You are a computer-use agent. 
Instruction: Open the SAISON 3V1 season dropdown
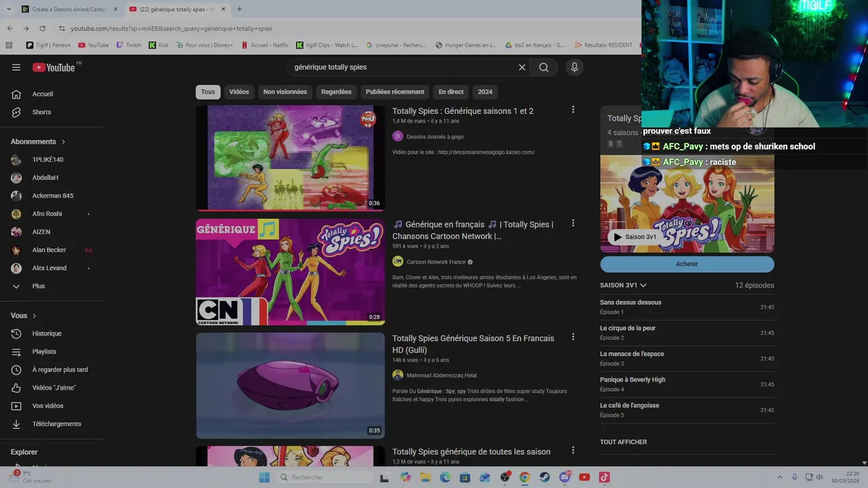coord(623,285)
